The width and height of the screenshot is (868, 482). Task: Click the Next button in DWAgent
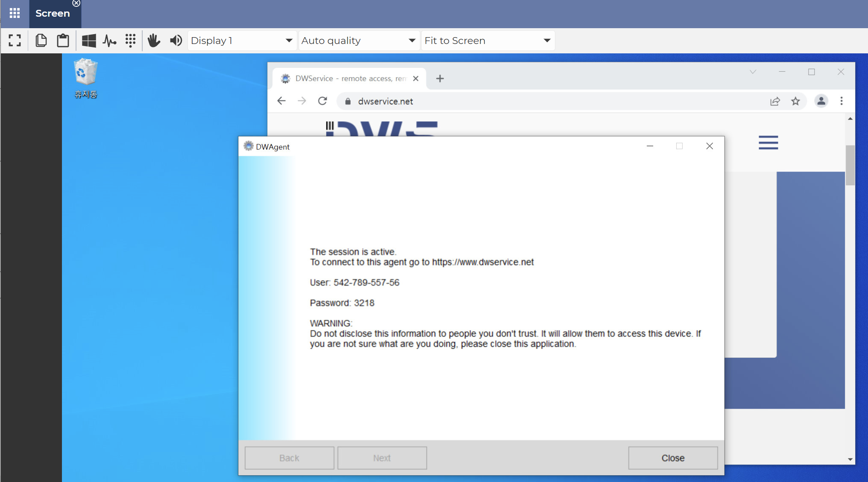tap(382, 458)
